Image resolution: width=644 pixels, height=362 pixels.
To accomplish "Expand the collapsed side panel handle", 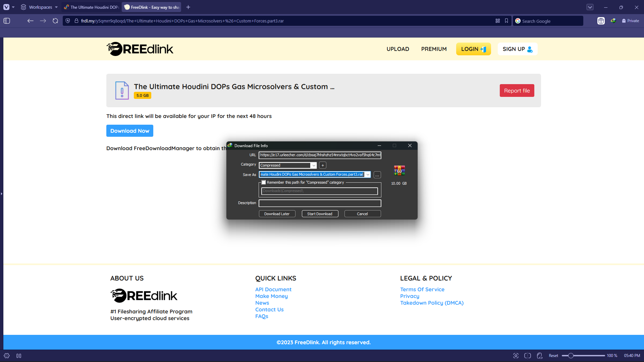I will [1, 193].
